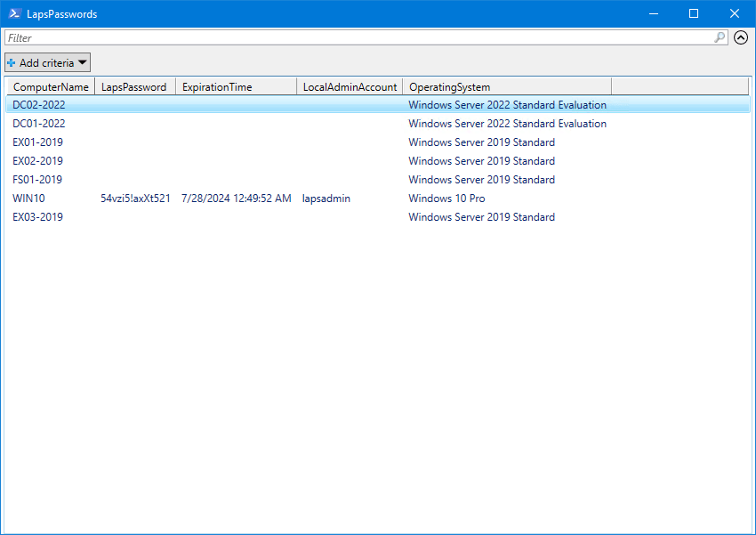
Task: Sort by LapsPassword column header
Action: 134,87
